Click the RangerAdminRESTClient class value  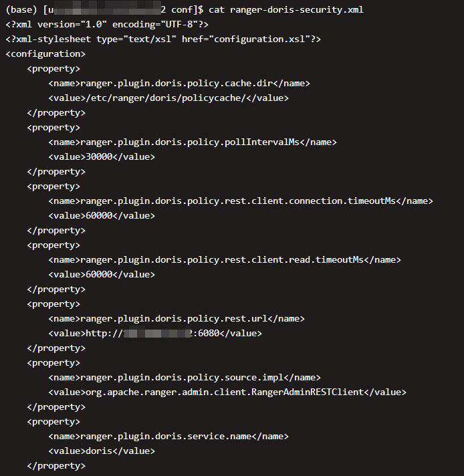tap(227, 392)
